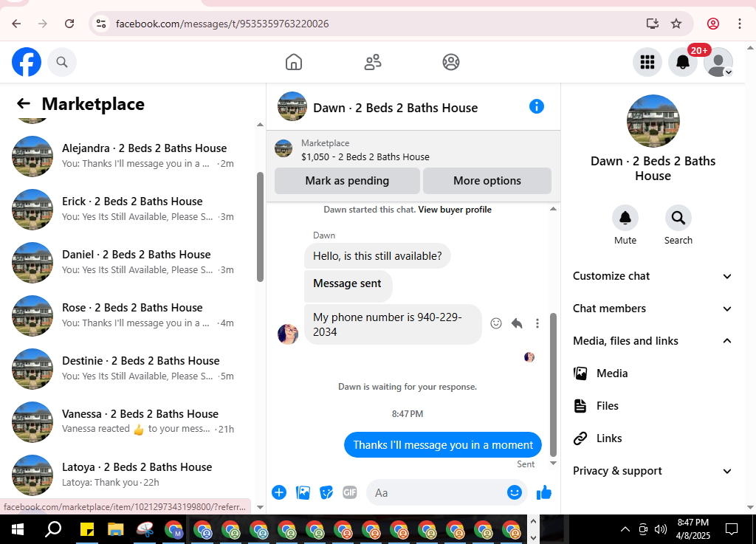
Task: Open the Windows notification center
Action: click(732, 529)
